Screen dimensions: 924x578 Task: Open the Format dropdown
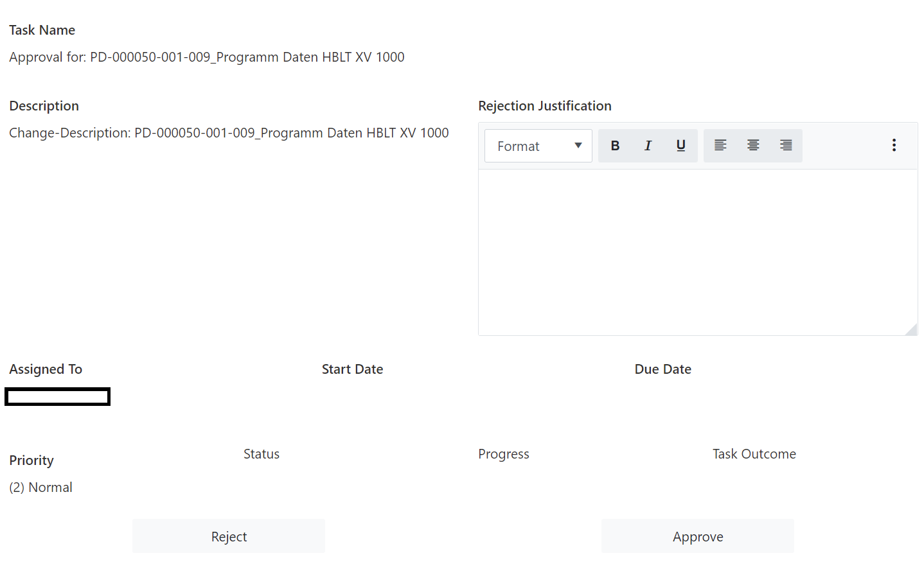[x=538, y=146]
